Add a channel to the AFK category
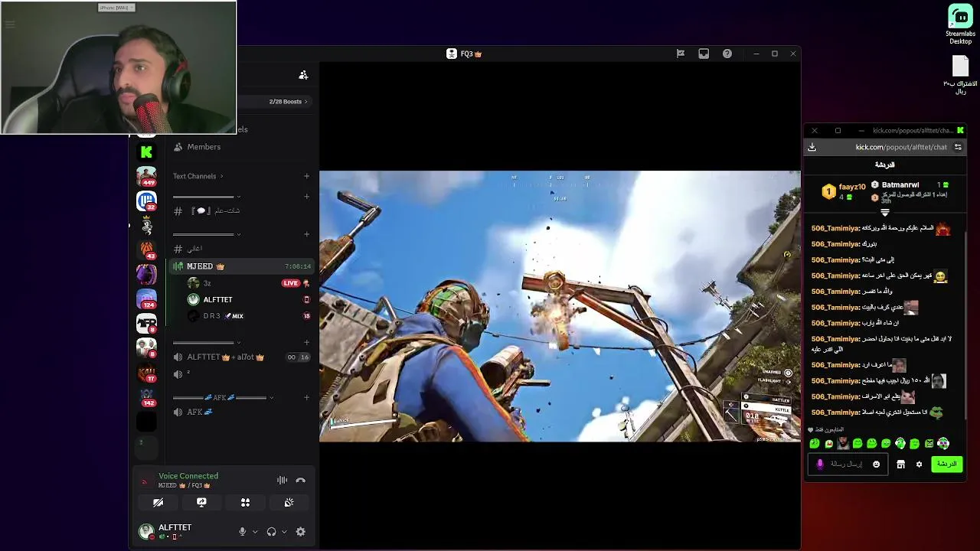Image resolution: width=980 pixels, height=551 pixels. tap(307, 397)
